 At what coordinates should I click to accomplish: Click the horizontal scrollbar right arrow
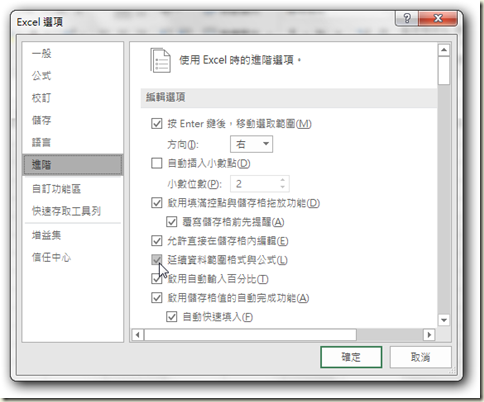[429, 334]
